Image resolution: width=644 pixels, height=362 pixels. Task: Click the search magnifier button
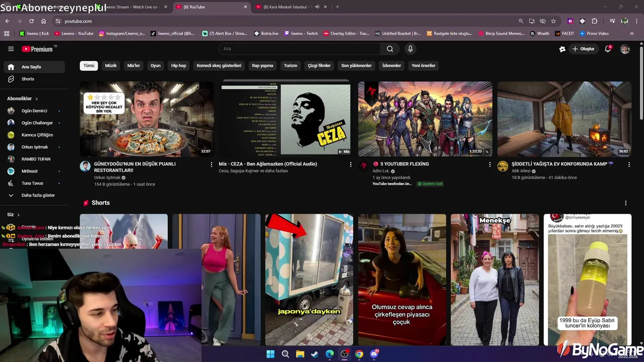(x=390, y=49)
